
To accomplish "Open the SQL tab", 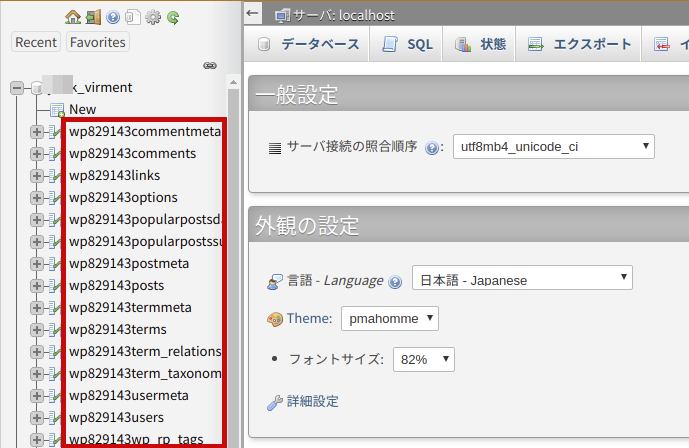I will [x=407, y=44].
